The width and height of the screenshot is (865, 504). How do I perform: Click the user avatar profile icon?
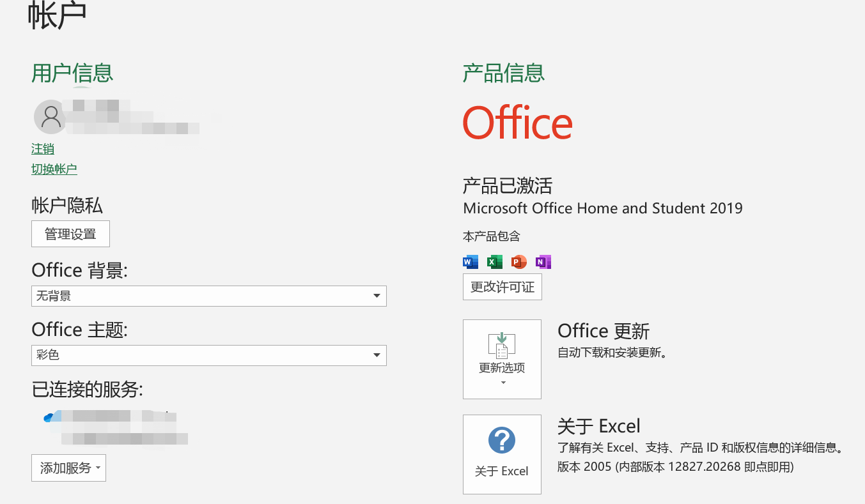point(51,116)
